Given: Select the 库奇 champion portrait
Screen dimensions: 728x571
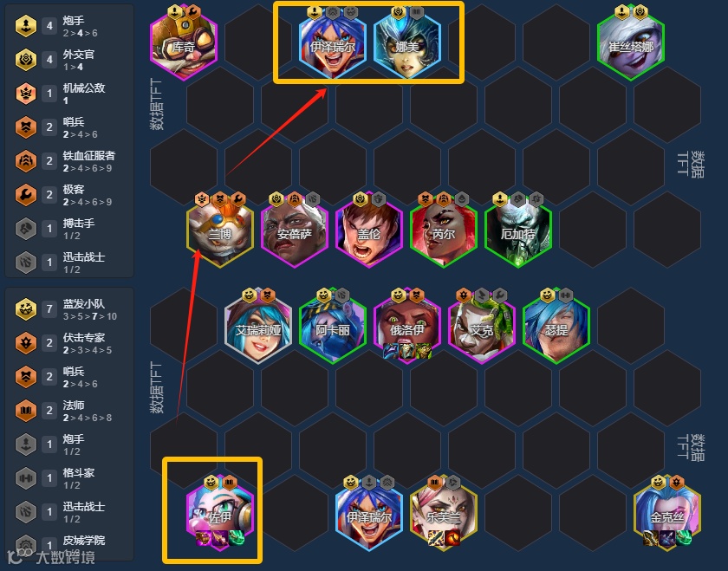Looking at the screenshot, I should click(x=184, y=43).
